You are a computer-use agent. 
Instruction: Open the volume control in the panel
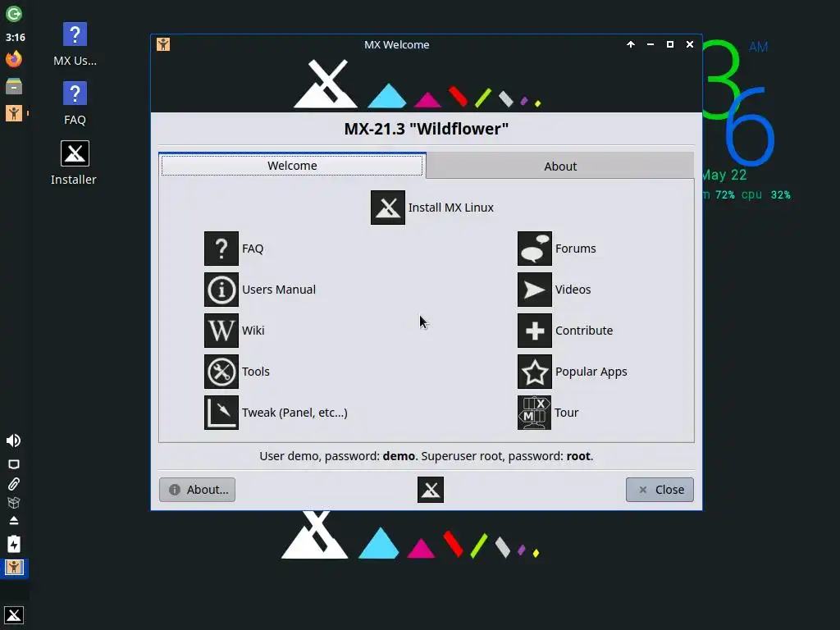(x=13, y=441)
